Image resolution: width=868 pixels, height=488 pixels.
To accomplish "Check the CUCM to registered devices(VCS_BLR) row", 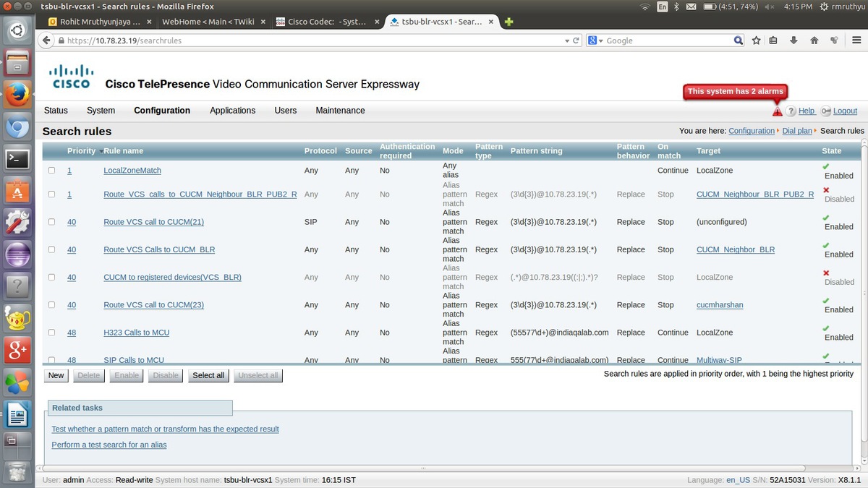I will click(x=51, y=277).
